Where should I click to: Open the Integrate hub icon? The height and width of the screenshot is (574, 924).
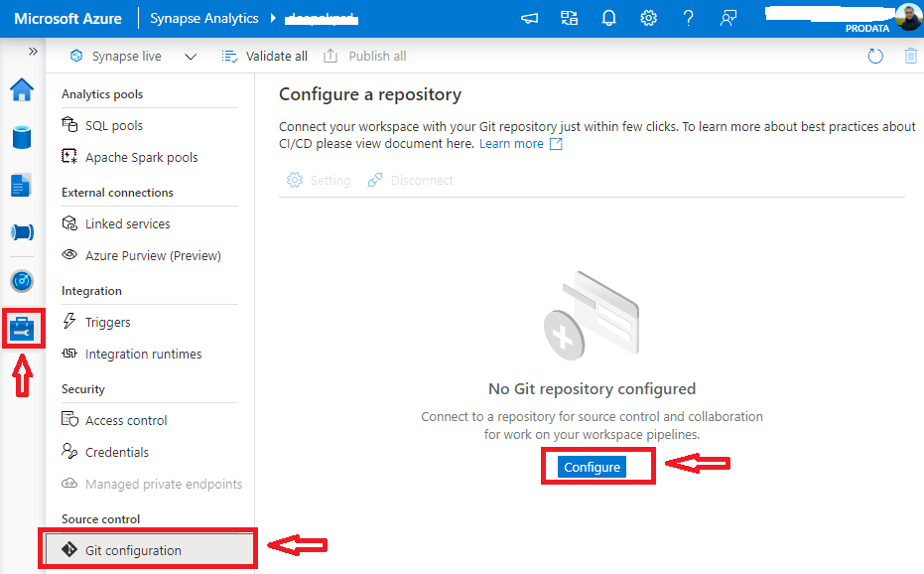pyautogui.click(x=22, y=231)
